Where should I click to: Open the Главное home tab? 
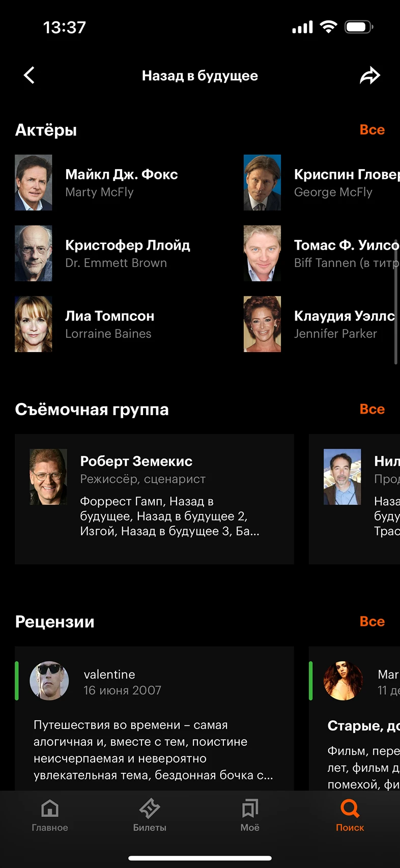(x=50, y=816)
